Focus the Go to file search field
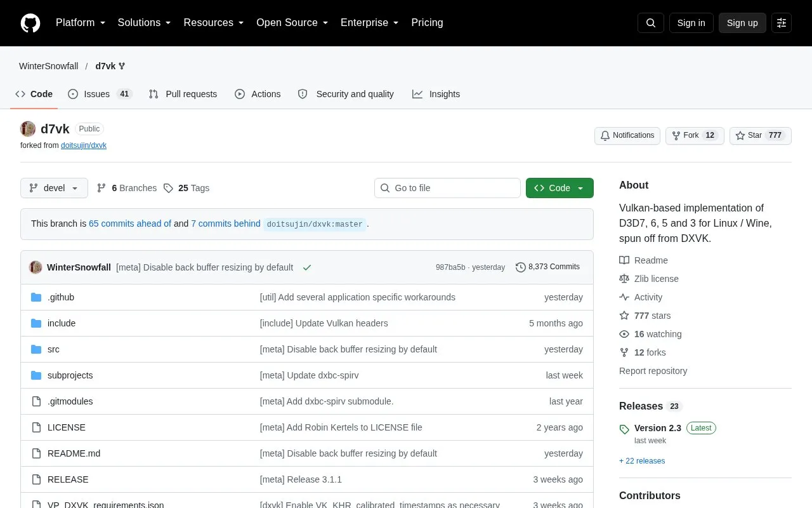Image resolution: width=812 pixels, height=508 pixels. 447,188
